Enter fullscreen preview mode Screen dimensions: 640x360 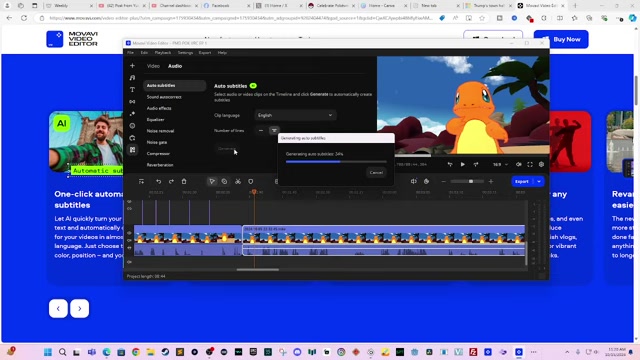point(530,164)
